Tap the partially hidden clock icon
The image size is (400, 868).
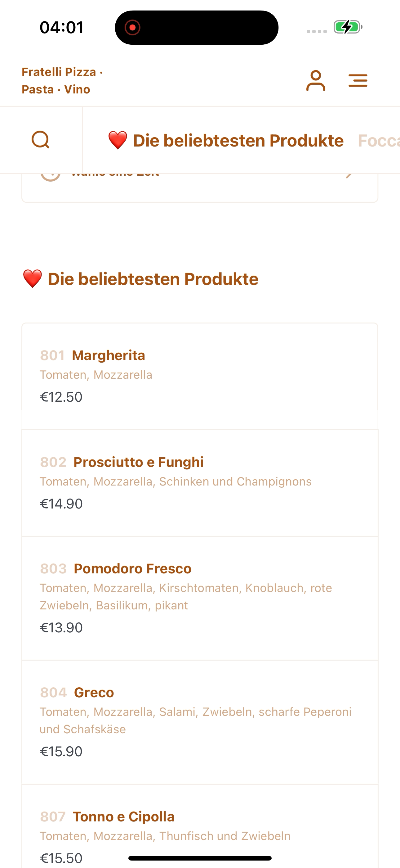[x=51, y=177]
